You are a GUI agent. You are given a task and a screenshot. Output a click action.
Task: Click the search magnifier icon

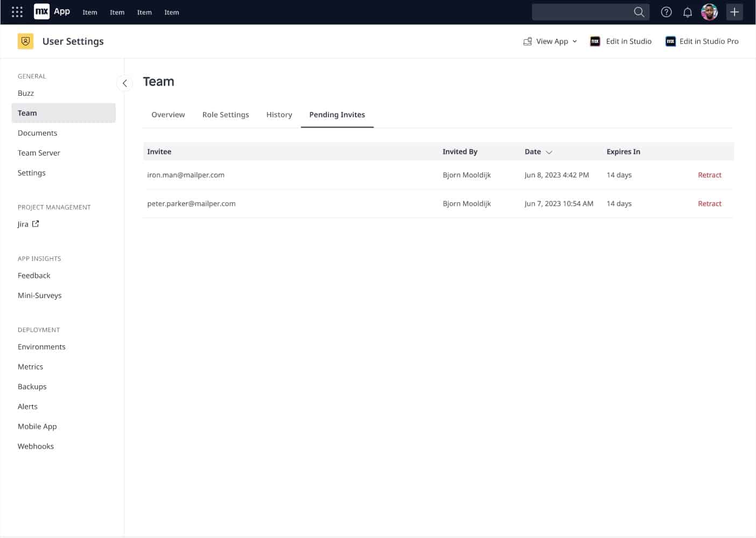[639, 11]
